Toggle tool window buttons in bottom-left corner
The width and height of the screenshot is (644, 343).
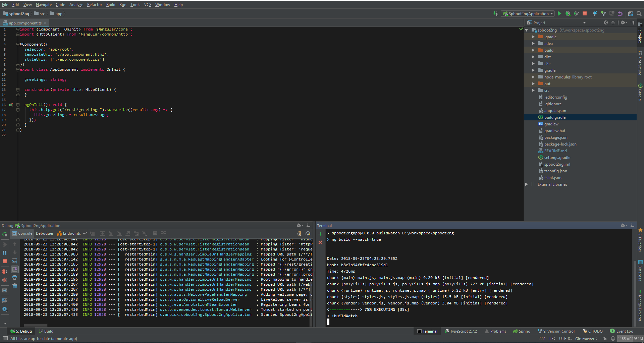(x=5, y=339)
